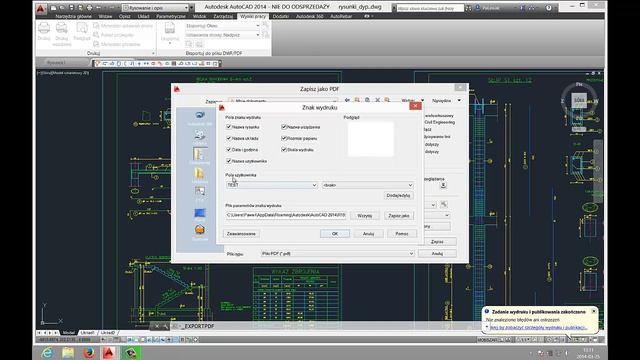Viewport: 640px width, 360px height.
Task: Open the green app icon in taskbar
Action: [x=131, y=353]
